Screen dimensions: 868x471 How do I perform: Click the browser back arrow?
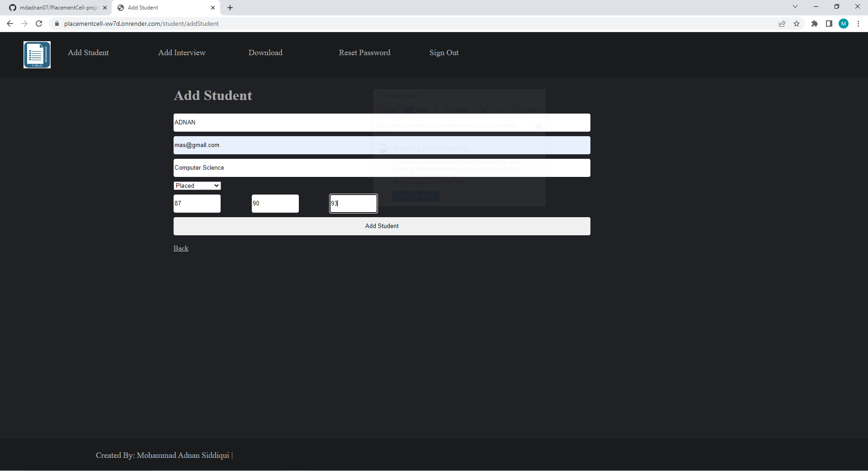click(x=9, y=24)
